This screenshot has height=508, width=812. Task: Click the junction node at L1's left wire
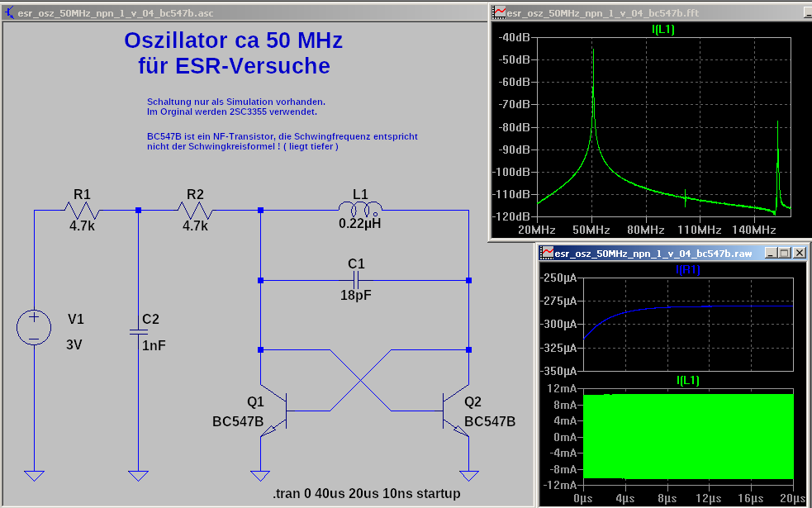click(260, 211)
